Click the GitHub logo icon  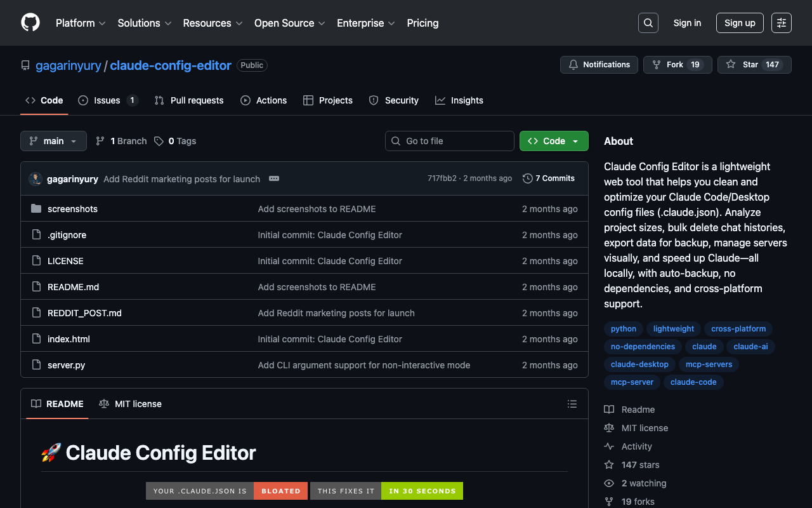pos(30,23)
